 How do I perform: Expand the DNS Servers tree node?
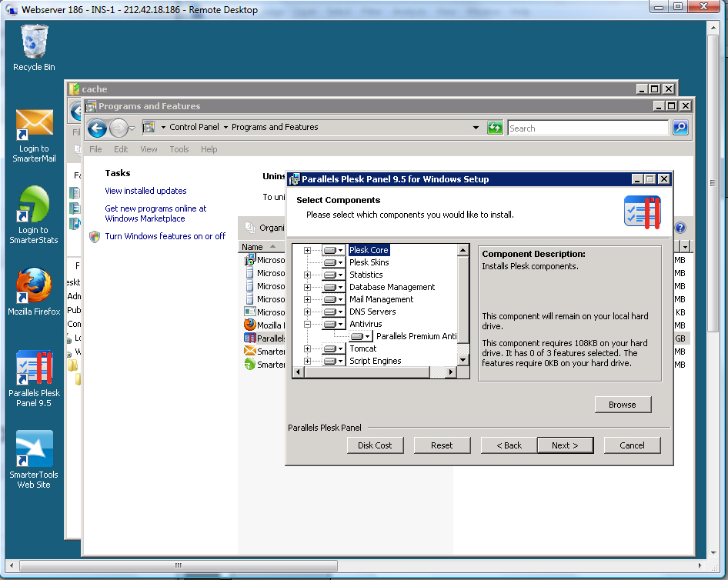pos(307,312)
